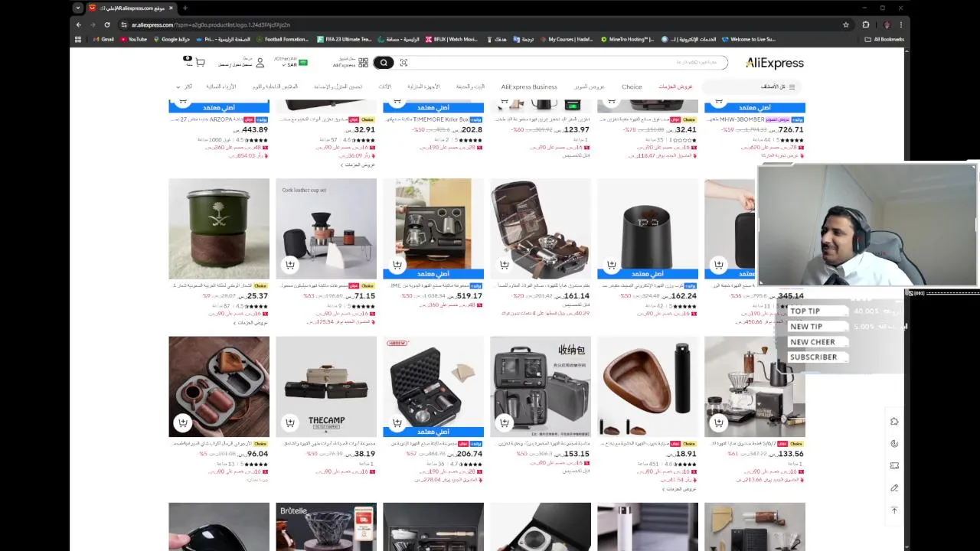Open the 'الأثاث' furniture category tab
Image resolution: width=980 pixels, height=551 pixels.
(385, 86)
